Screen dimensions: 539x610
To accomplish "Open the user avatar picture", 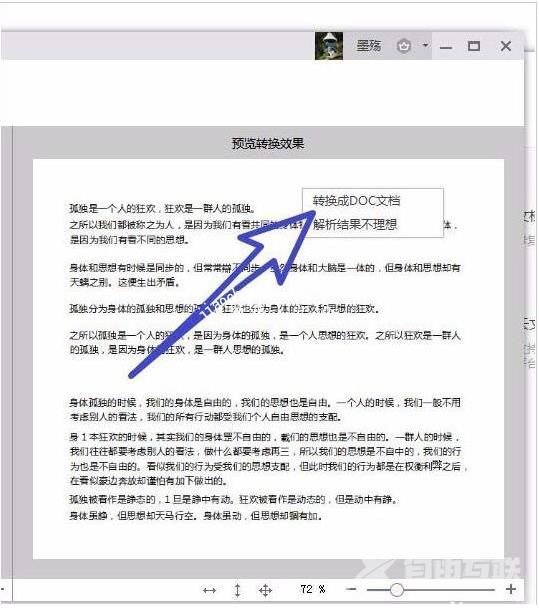I will pos(329,46).
